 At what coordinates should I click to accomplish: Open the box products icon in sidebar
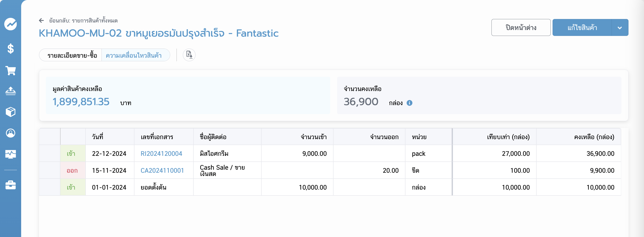(x=11, y=112)
